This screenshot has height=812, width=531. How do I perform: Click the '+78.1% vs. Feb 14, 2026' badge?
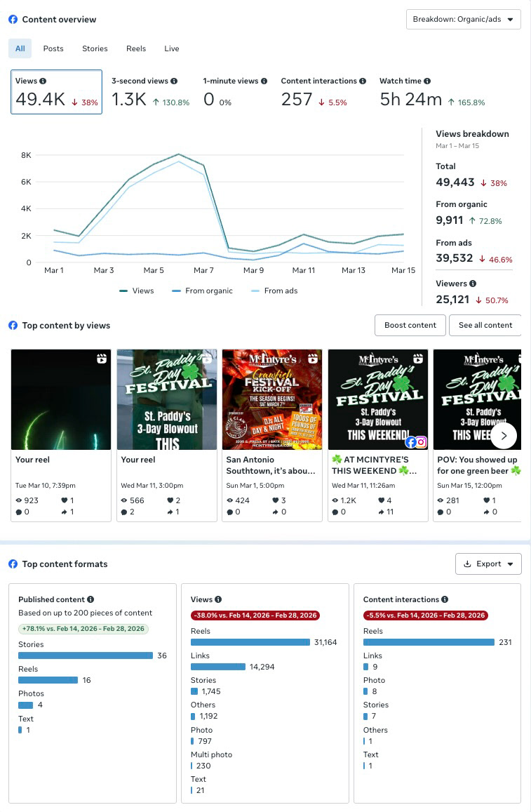coord(84,629)
